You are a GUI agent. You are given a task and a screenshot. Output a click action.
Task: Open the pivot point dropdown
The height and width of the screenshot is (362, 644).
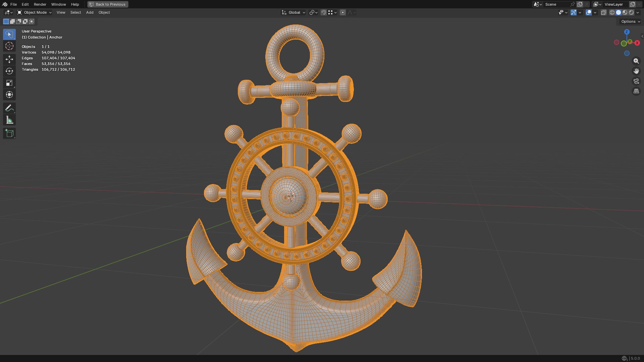click(313, 12)
